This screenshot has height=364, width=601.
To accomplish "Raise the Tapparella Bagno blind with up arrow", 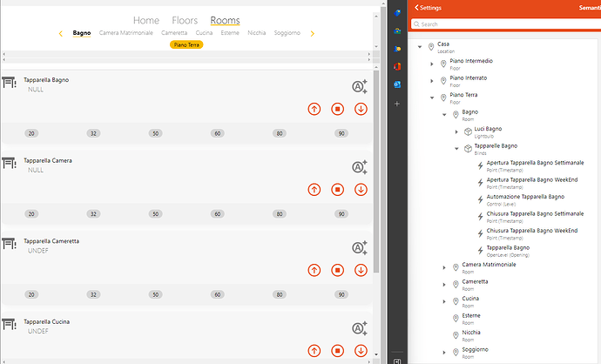I will tap(314, 109).
